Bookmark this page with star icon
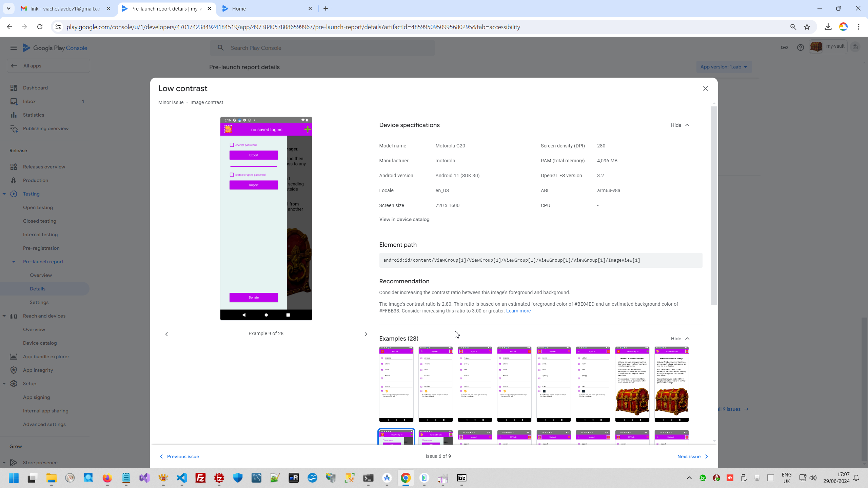This screenshot has height=488, width=868. [x=807, y=27]
